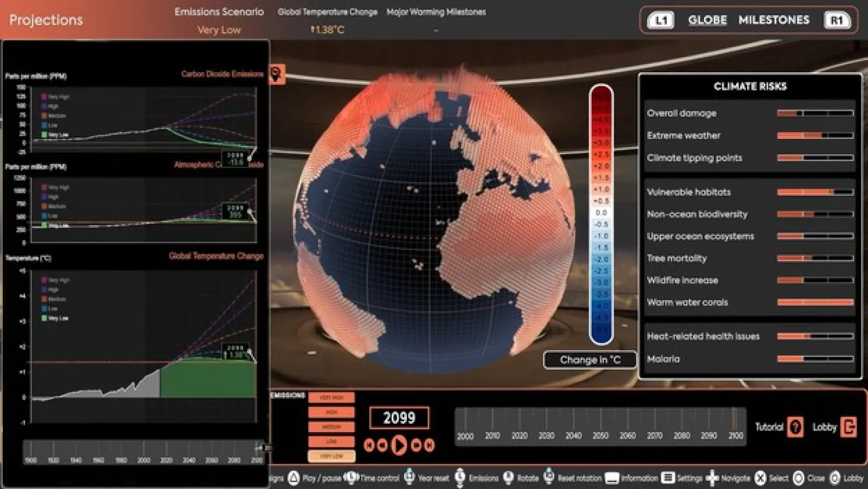
Task: Click the Rotate icon in the bottom bar
Action: 508,478
